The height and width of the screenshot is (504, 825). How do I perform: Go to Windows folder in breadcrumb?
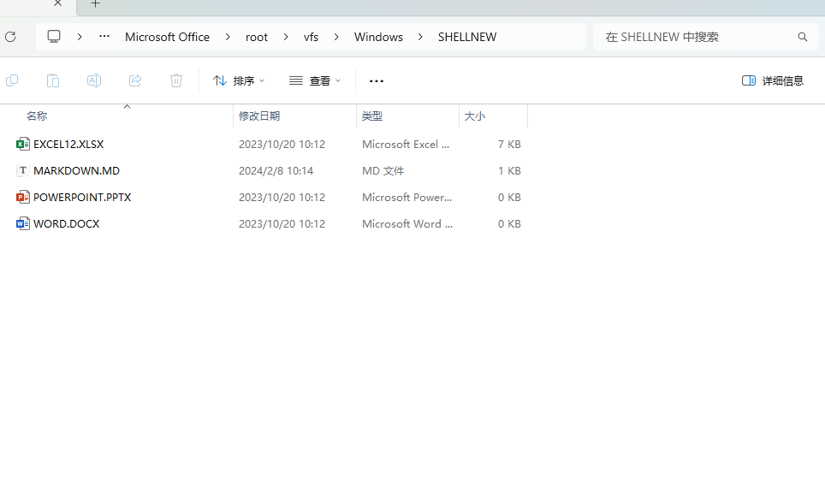pos(378,37)
